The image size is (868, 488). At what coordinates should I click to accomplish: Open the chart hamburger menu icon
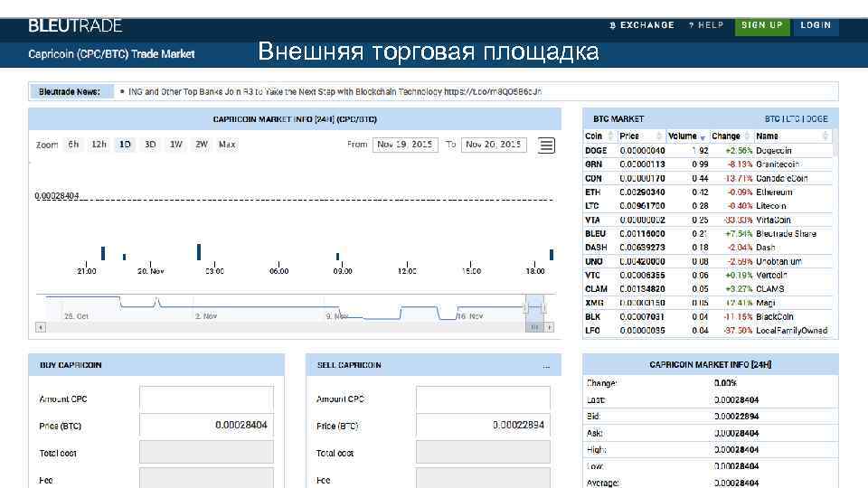pos(546,145)
